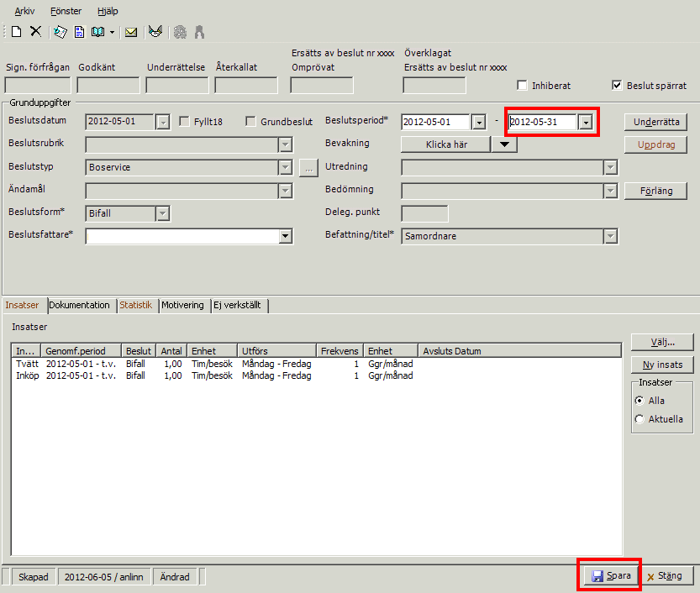The image size is (700, 593).
Task: Click the Förläng button
Action: (655, 191)
